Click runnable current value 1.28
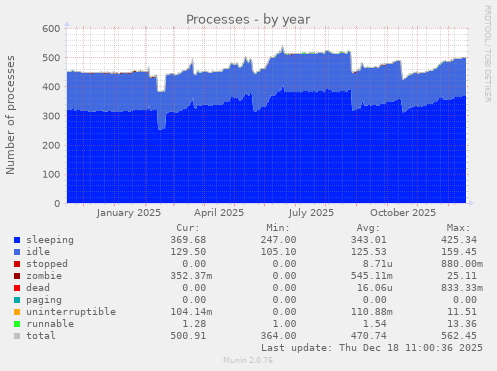The height and width of the screenshot is (371, 497). pos(194,324)
